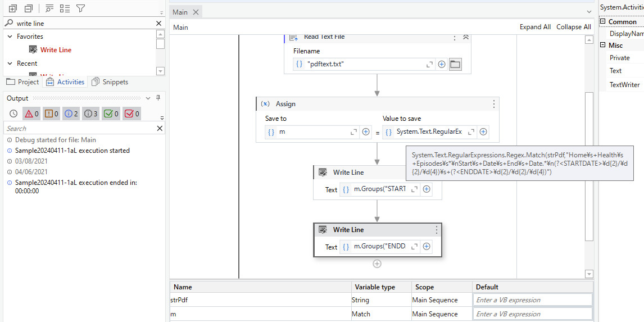
Task: Collapse the Read Text File activity
Action: [x=465, y=37]
